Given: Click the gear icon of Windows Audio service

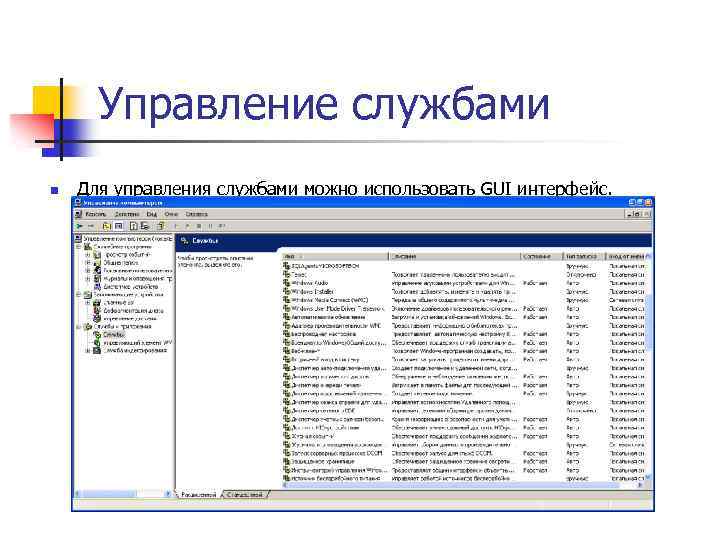Looking at the screenshot, I should coord(287,283).
